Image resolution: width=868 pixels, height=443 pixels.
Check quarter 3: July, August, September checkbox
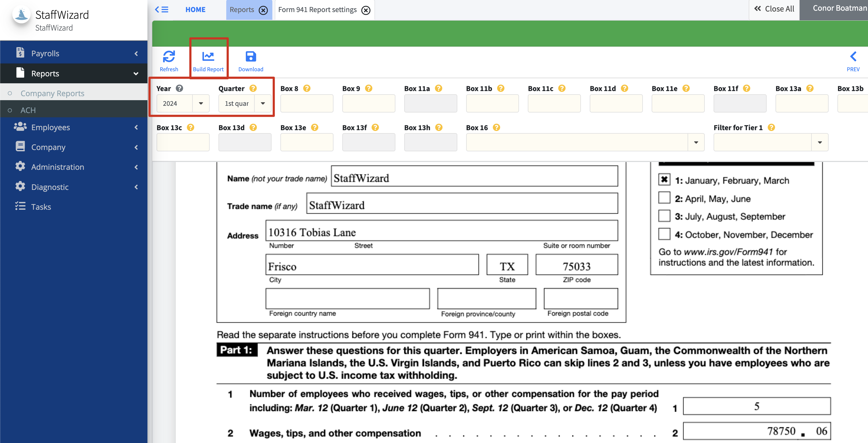664,216
